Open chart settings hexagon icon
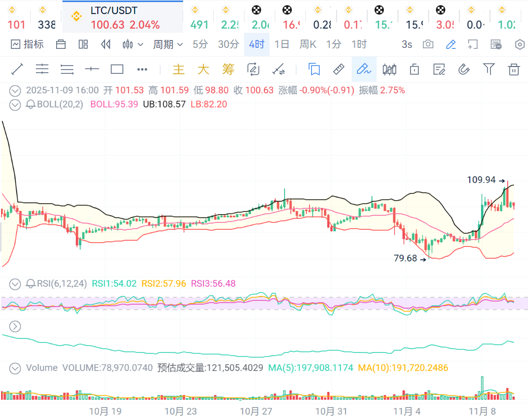The image size is (528, 420). pos(520,45)
